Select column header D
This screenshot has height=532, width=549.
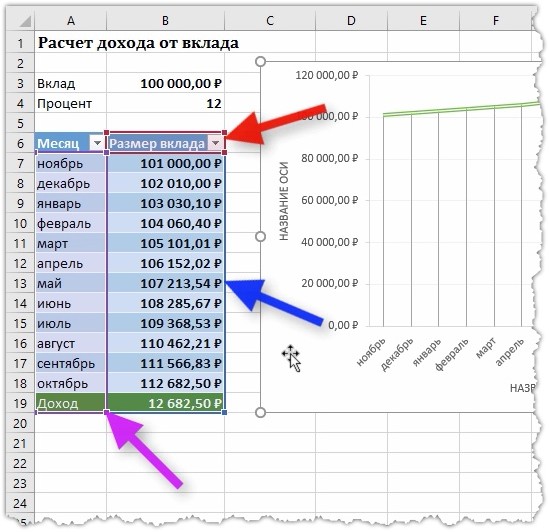click(x=351, y=21)
